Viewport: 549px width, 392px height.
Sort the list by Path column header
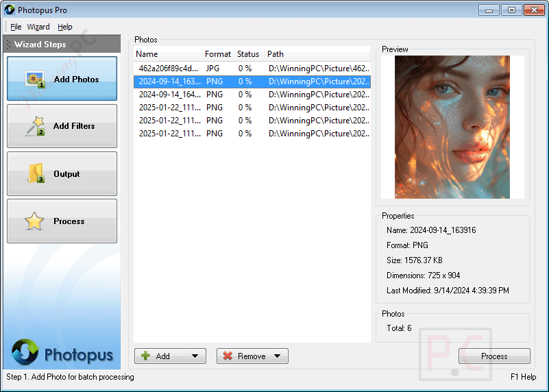[317, 54]
